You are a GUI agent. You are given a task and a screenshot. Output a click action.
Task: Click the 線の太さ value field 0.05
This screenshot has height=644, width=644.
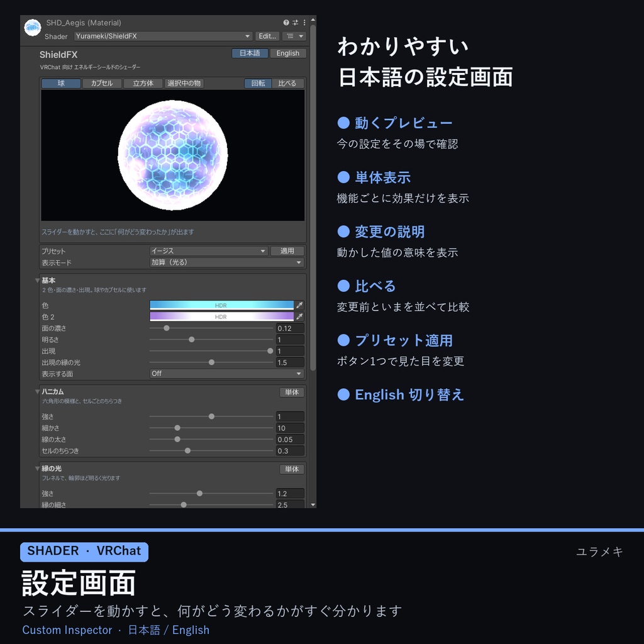[290, 440]
